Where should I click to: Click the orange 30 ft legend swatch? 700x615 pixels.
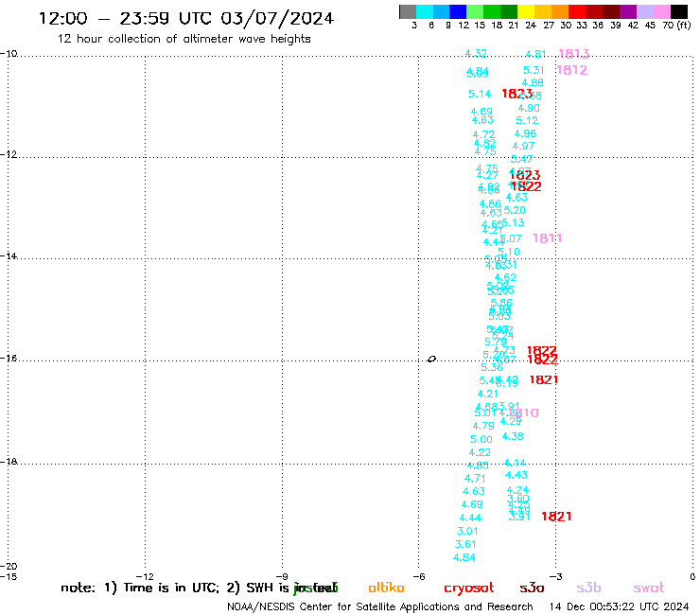(x=560, y=11)
